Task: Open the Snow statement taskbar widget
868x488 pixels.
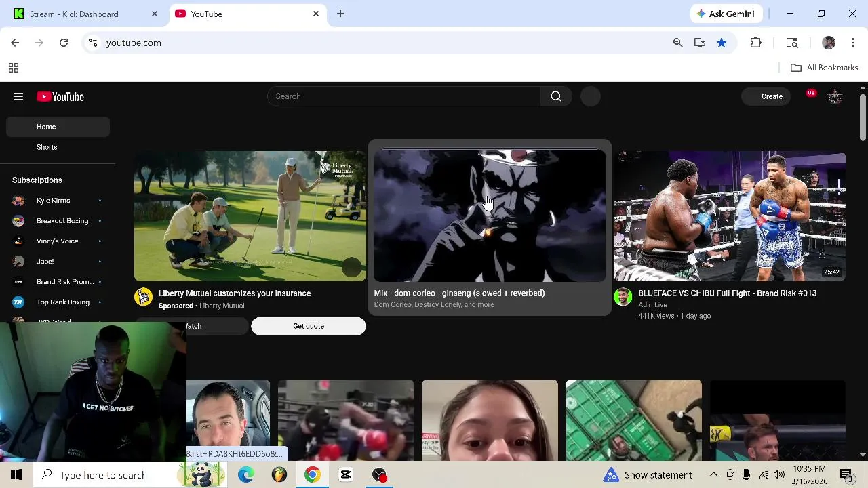Action: tap(648, 475)
